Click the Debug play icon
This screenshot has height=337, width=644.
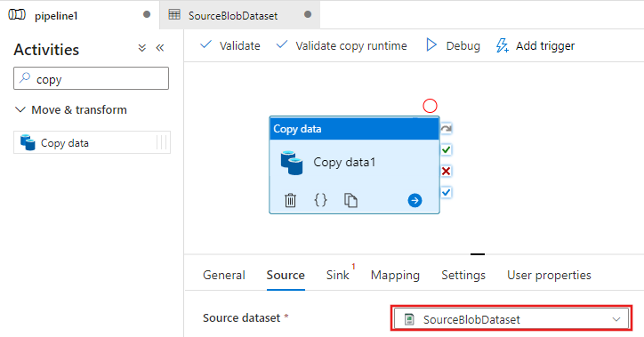coord(431,44)
